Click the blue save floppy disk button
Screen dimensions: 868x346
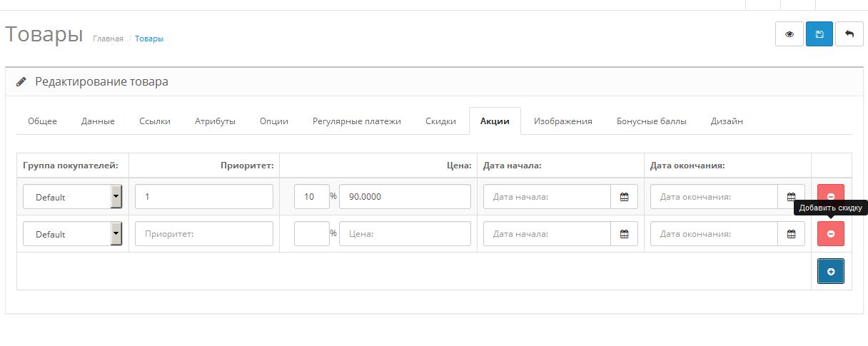click(x=819, y=34)
